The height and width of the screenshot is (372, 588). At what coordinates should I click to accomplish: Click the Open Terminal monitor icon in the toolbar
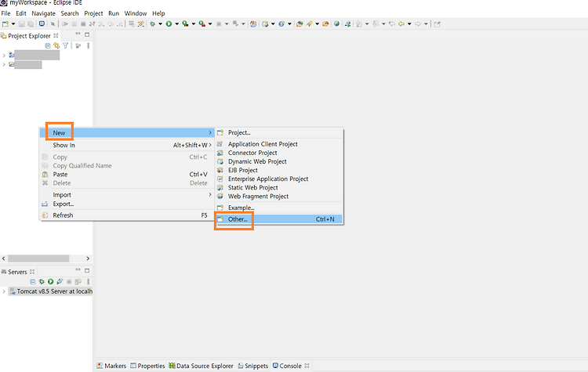(x=42, y=24)
